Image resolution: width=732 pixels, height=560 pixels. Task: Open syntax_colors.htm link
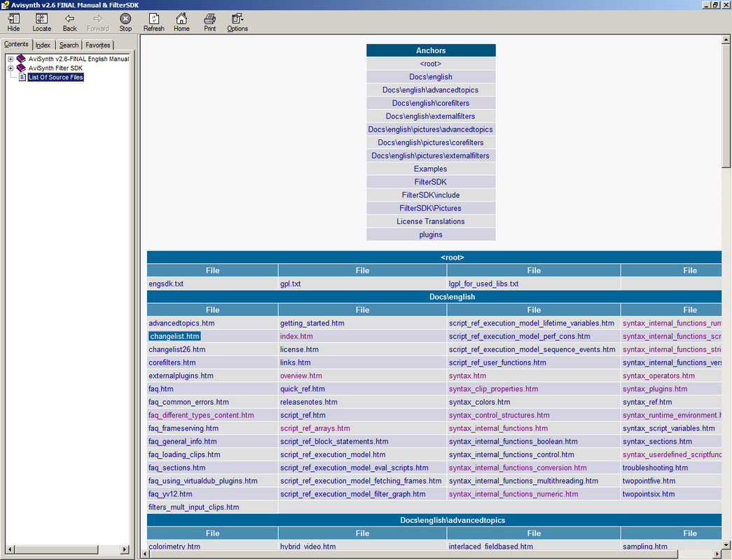pos(479,402)
